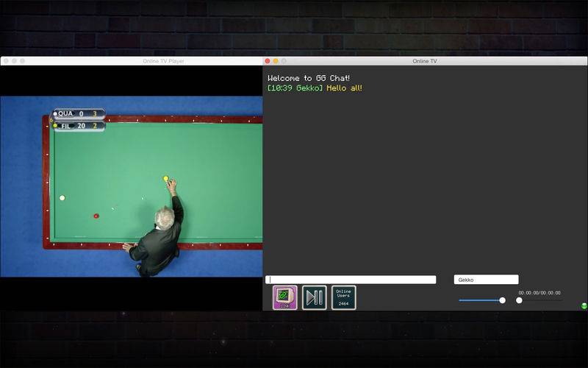Image resolution: width=588 pixels, height=368 pixels.
Task: Click the [10:39 Gekko] chat timestamp
Action: pos(295,88)
